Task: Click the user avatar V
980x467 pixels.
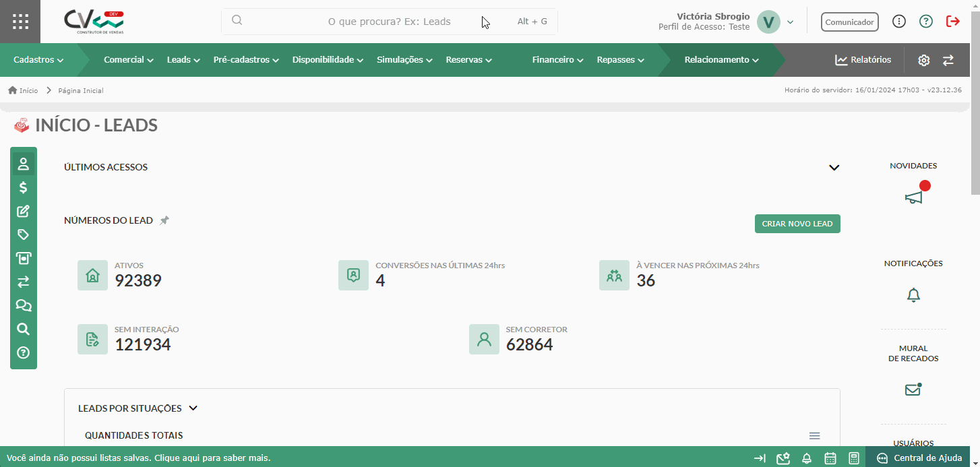Action: pos(768,22)
